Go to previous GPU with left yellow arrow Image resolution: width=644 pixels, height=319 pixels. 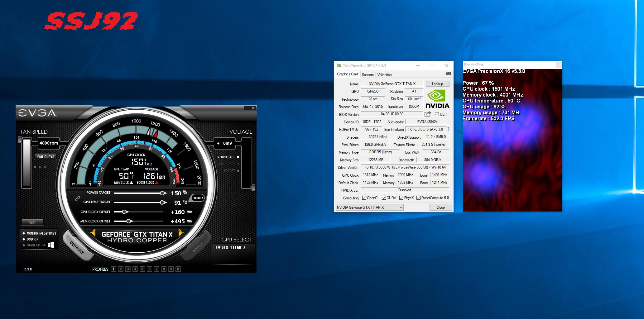click(93, 233)
